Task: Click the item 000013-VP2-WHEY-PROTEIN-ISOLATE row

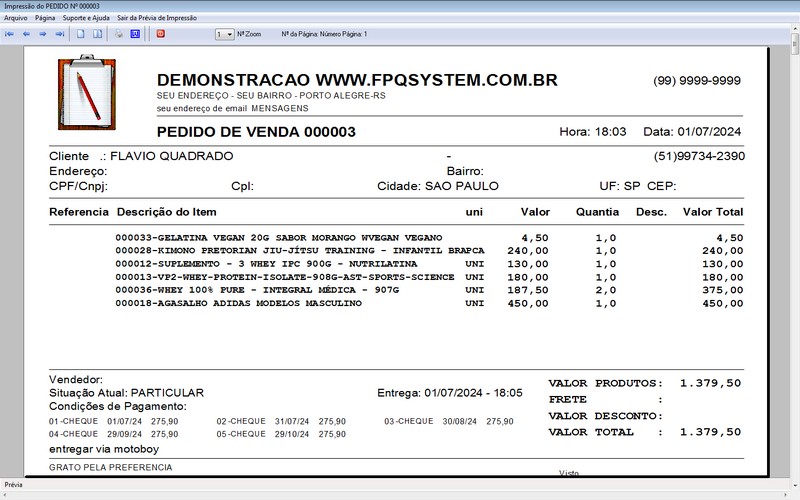Action: click(429, 278)
